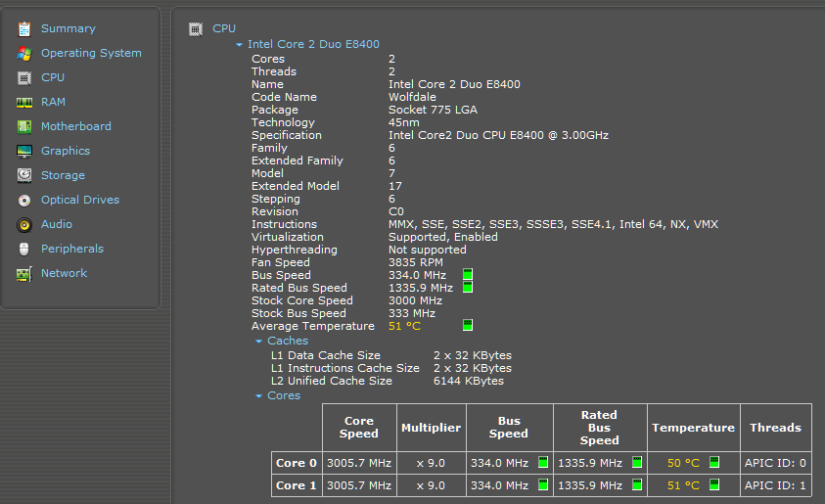Click the Temperature column header
Image resolution: width=825 pixels, height=504 pixels.
coord(694,428)
